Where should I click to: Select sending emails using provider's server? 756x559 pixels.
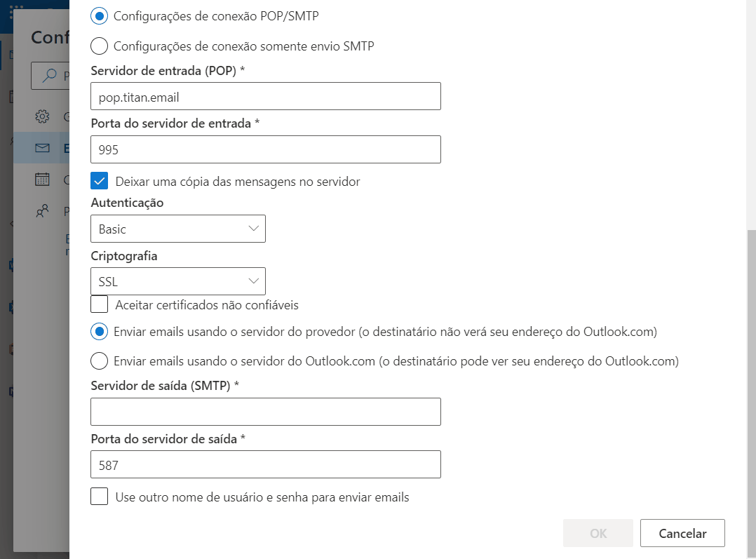(x=100, y=332)
